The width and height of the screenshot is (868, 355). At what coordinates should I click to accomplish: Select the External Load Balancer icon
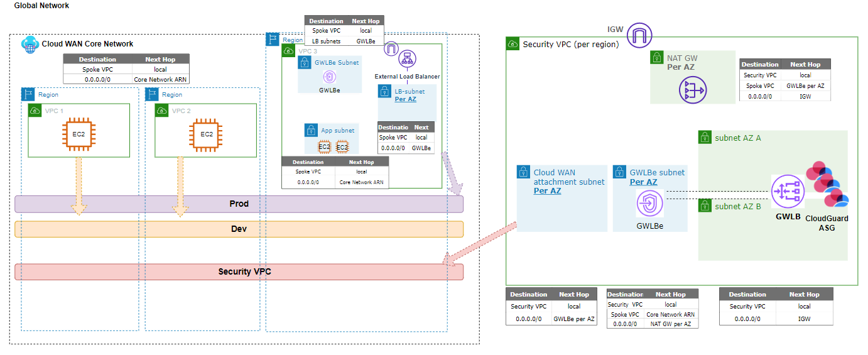coord(407,60)
